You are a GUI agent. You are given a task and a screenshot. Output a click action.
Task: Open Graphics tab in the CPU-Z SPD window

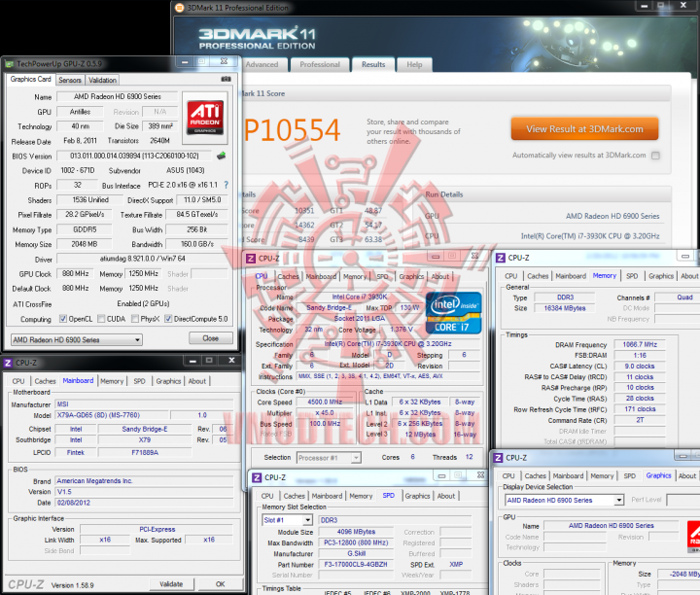[417, 496]
